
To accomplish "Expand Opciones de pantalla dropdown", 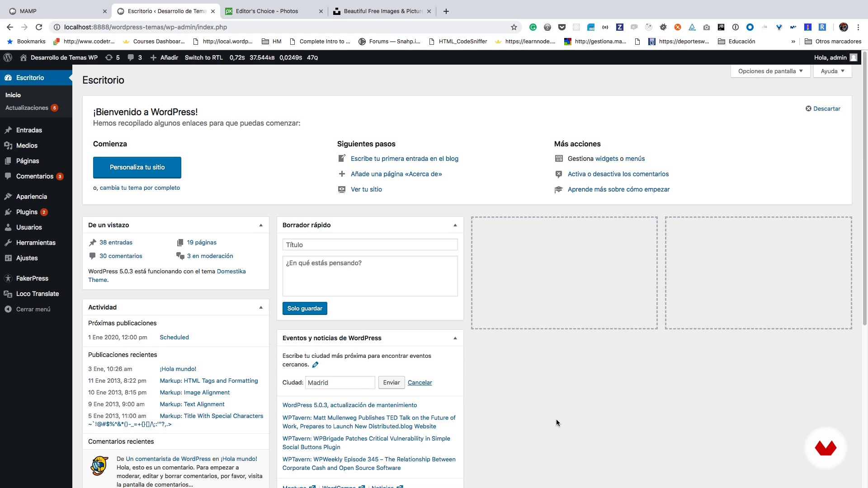I will (770, 71).
